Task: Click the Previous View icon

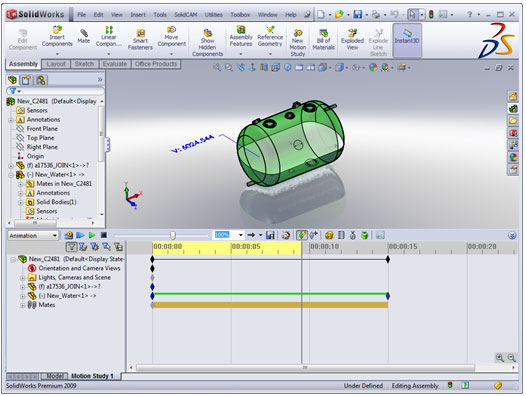Action: (x=241, y=67)
